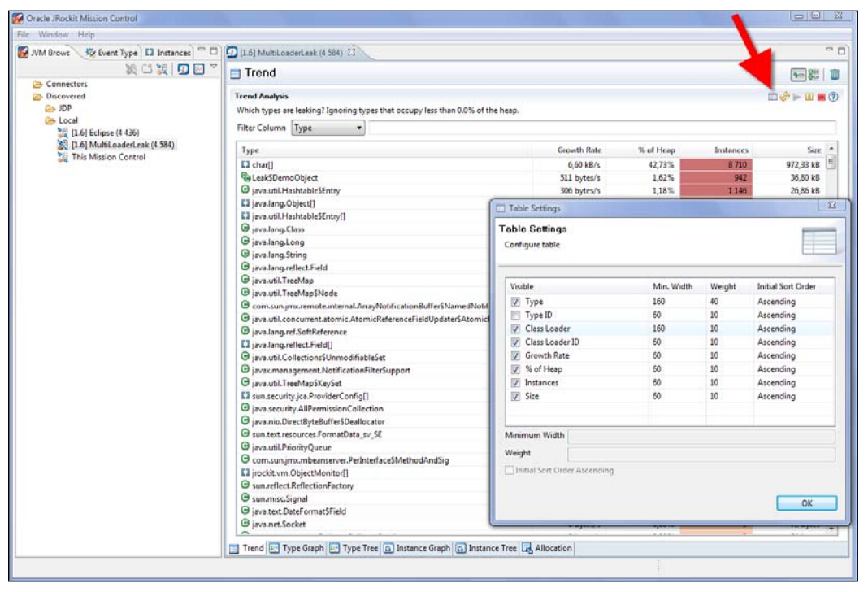Switch to the Type Tree tab

(x=354, y=548)
